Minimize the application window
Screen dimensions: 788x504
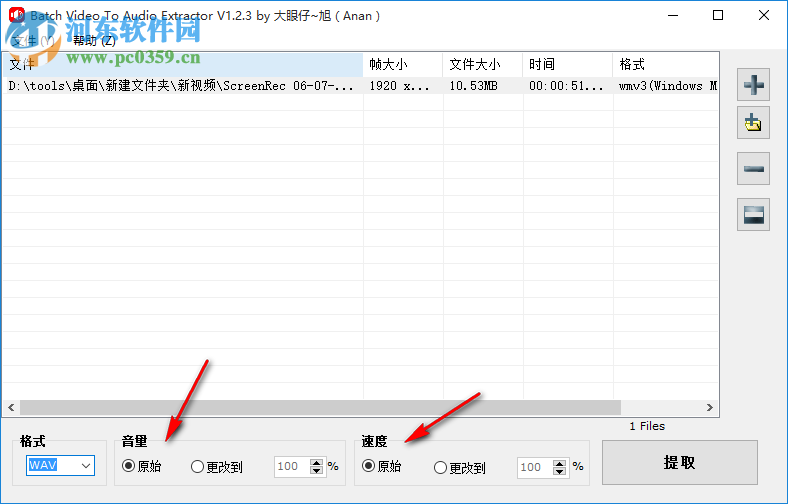coord(673,15)
